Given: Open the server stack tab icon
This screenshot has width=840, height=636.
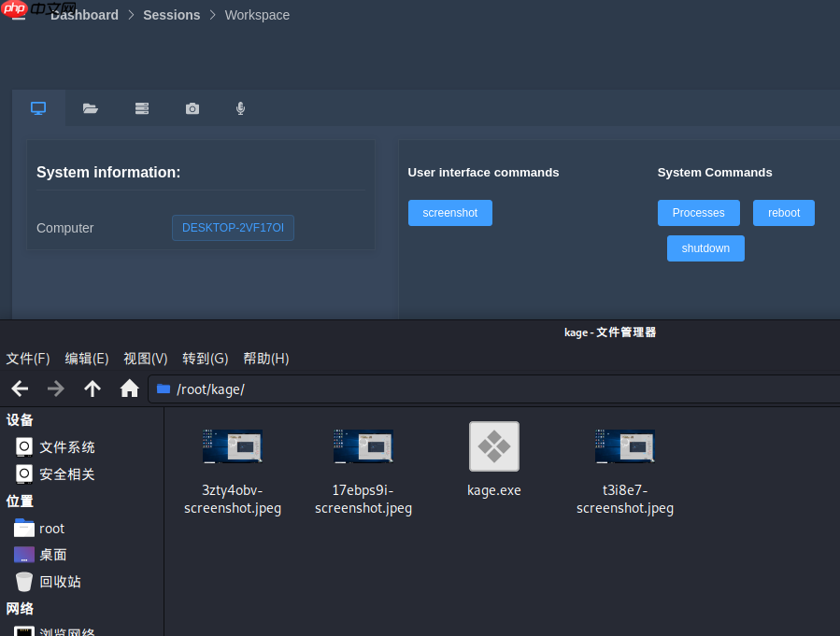Looking at the screenshot, I should point(142,108).
